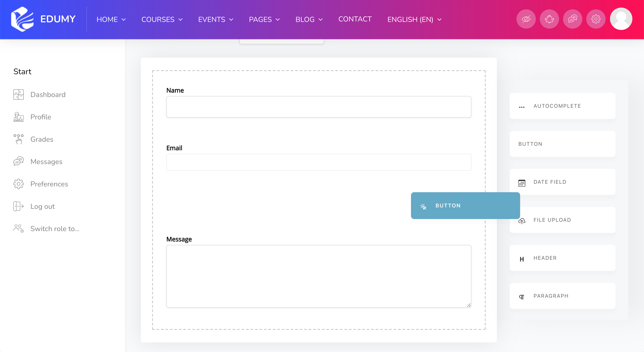Select Switch role to... link
The width and height of the screenshot is (644, 352).
(x=55, y=229)
